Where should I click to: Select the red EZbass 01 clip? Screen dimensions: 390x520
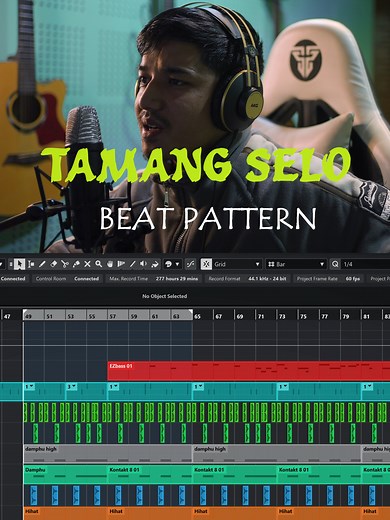[249, 371]
